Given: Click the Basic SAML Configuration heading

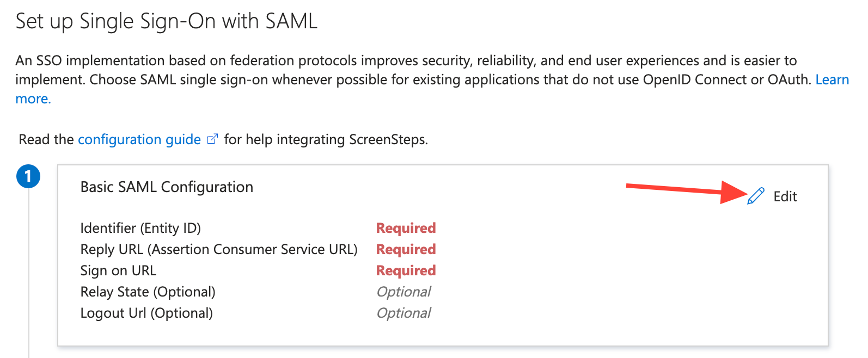Looking at the screenshot, I should (167, 187).
